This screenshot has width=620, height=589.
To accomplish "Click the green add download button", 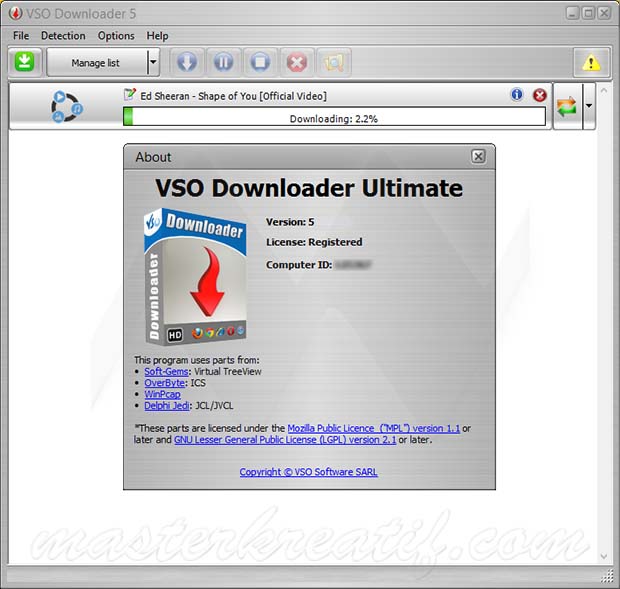I will [x=25, y=62].
